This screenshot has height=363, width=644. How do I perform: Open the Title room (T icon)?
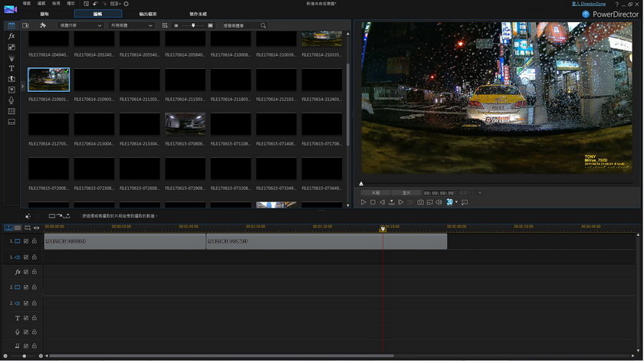click(x=11, y=68)
